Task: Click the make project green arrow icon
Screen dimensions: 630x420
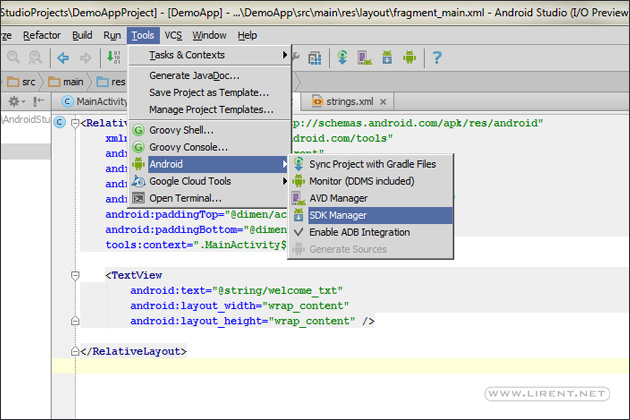Action: click(113, 57)
